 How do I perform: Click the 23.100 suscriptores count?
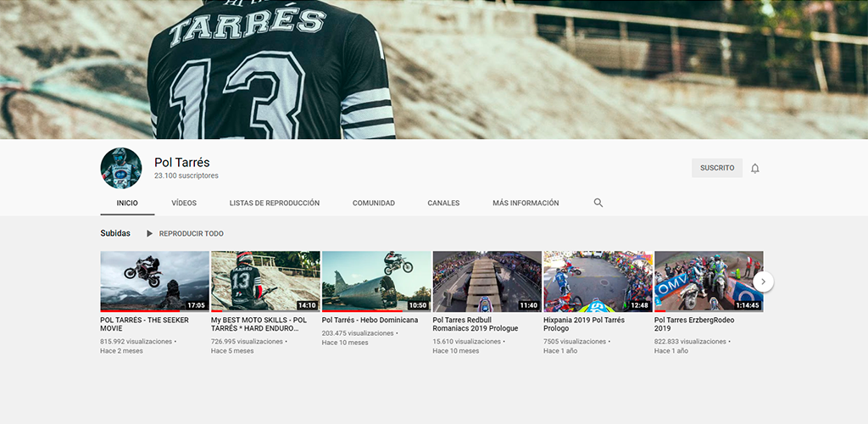pyautogui.click(x=186, y=176)
